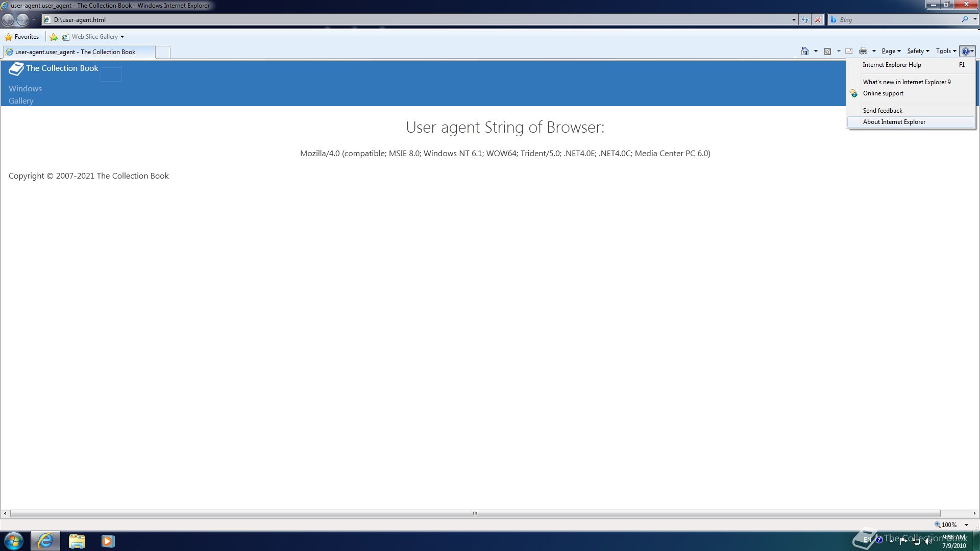Select the user-agent.user_agent tab
The image size is (980, 551).
click(78, 52)
